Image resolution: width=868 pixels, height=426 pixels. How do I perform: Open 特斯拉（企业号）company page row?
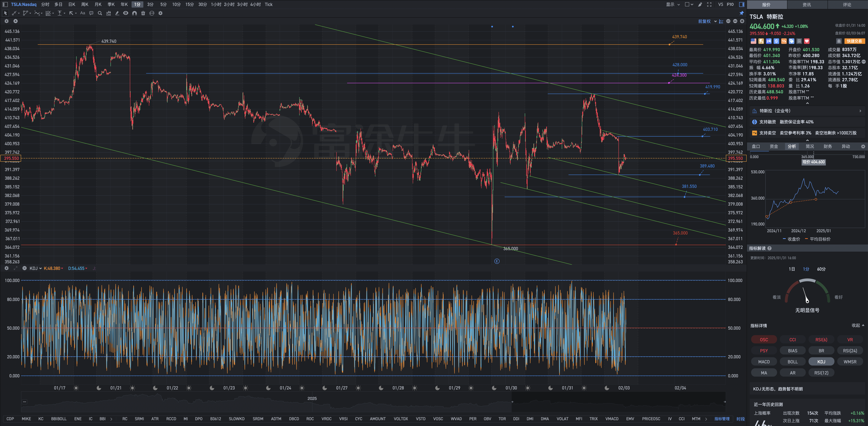coord(807,111)
